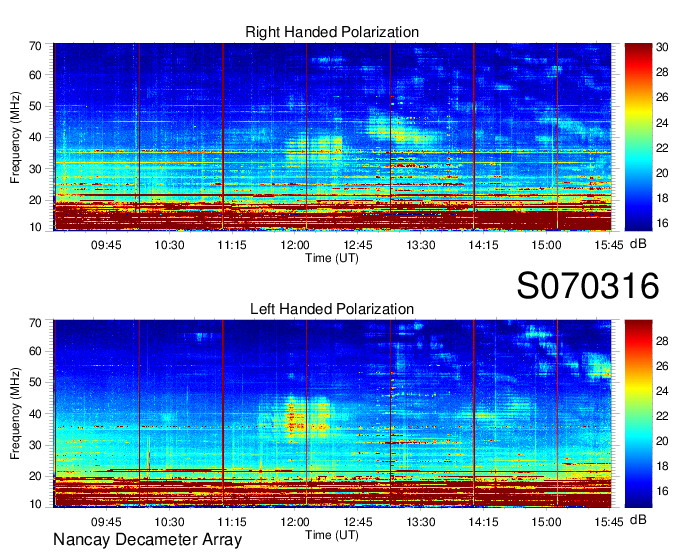Click the 20 frequency tick of Left Handed plot

[x=35, y=476]
